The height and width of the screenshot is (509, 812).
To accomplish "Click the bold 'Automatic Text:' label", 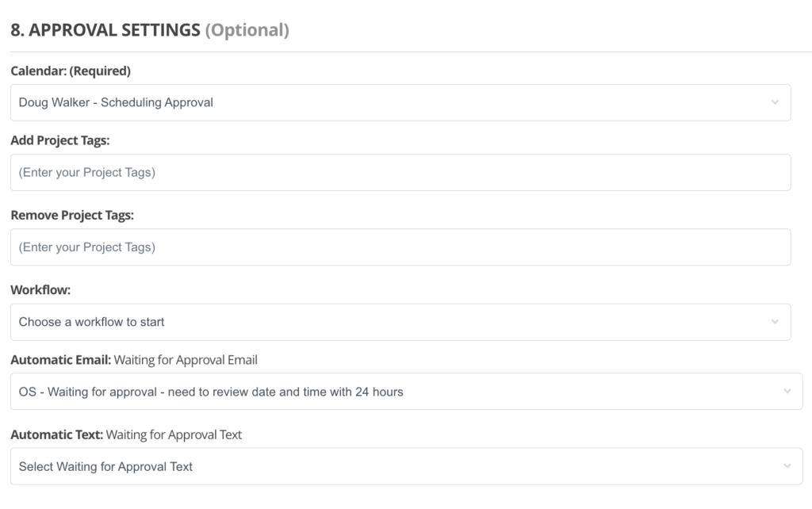I will coord(56,434).
